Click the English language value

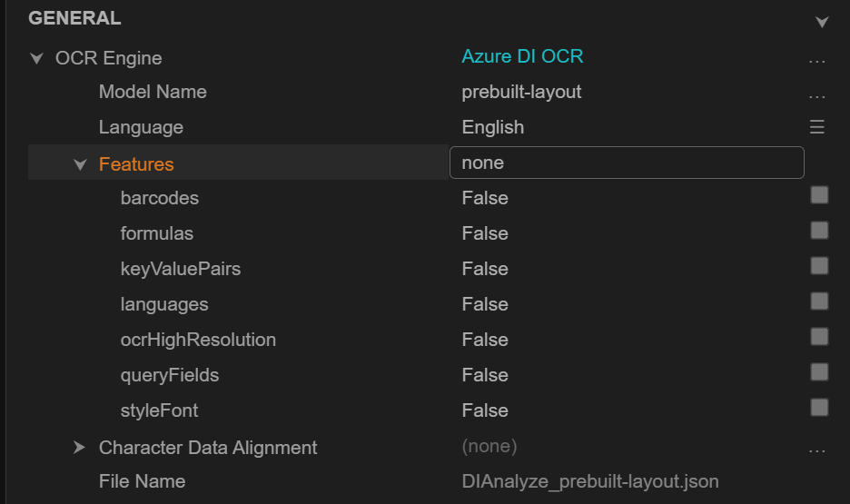point(492,127)
